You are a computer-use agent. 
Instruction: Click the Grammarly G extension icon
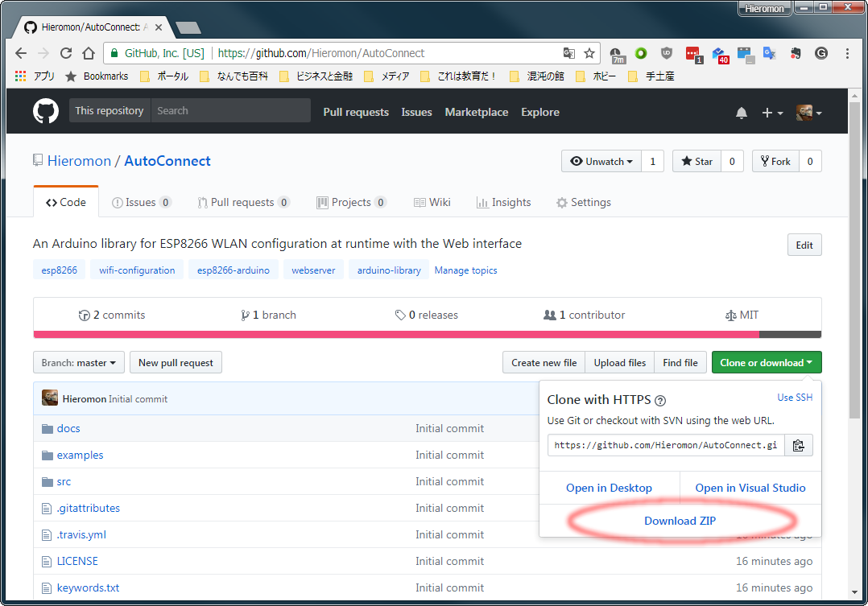click(821, 53)
